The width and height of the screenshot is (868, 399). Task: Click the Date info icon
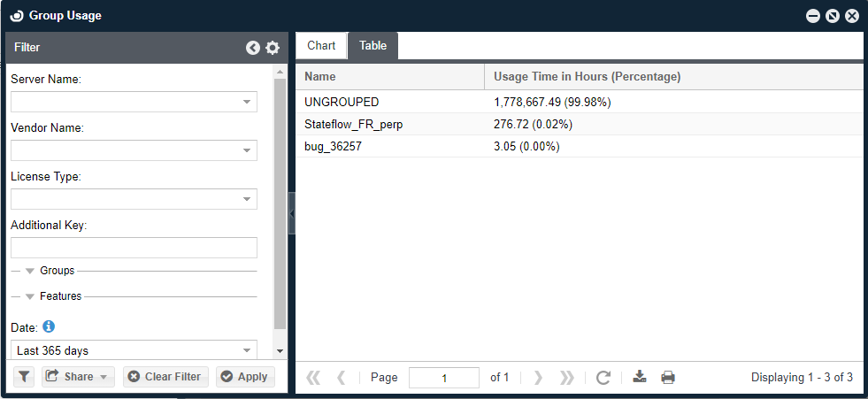tap(49, 326)
